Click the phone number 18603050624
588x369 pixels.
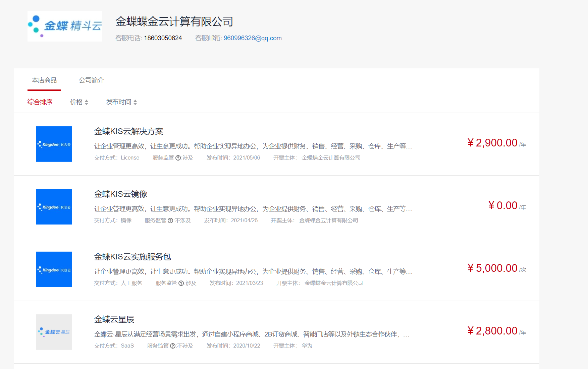tap(163, 38)
